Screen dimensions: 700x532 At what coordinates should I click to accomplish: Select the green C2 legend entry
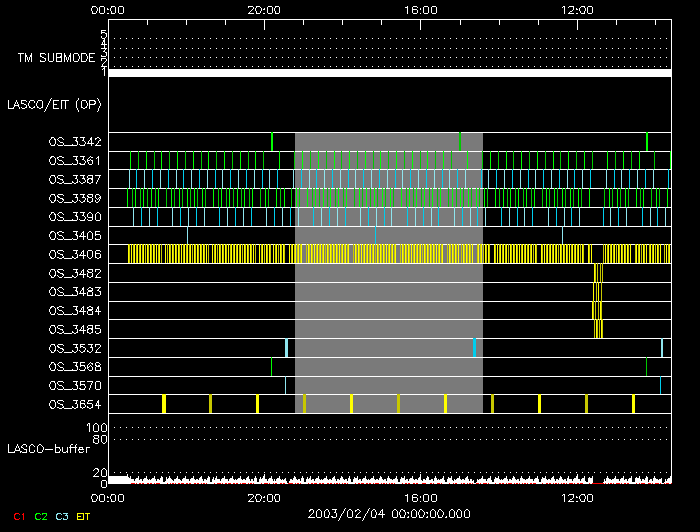41,516
